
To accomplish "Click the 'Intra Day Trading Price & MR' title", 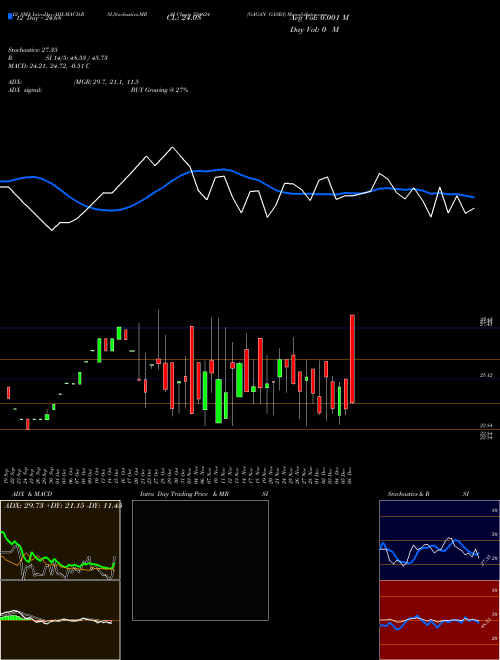I will tap(184, 494).
